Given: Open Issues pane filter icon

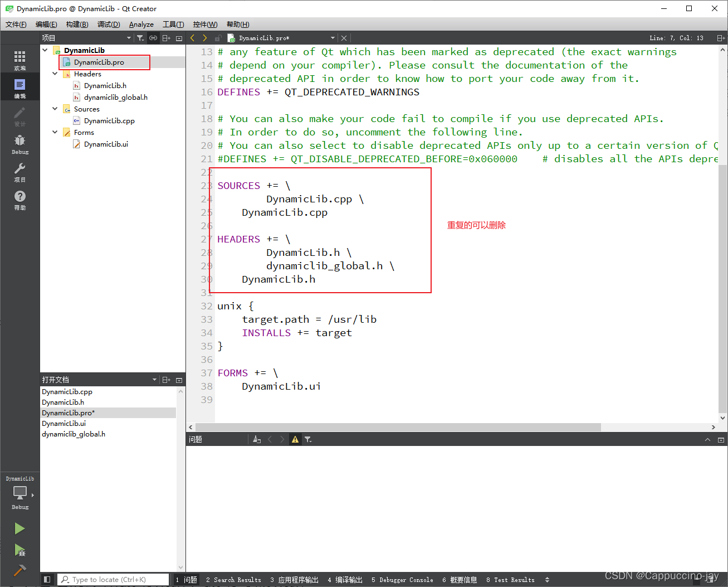Looking at the screenshot, I should [x=308, y=439].
